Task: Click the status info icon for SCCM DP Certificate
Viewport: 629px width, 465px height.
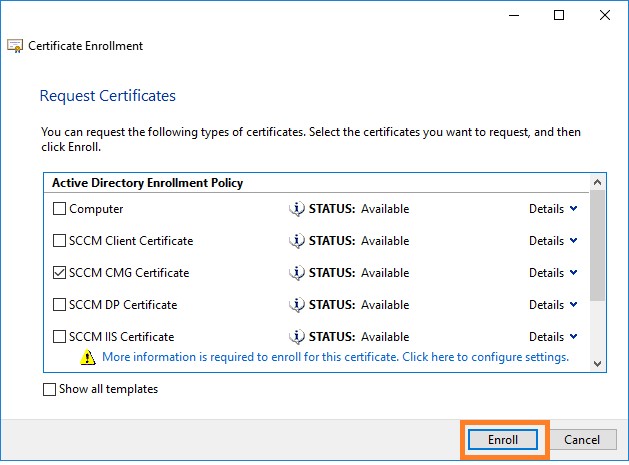Action: (297, 305)
